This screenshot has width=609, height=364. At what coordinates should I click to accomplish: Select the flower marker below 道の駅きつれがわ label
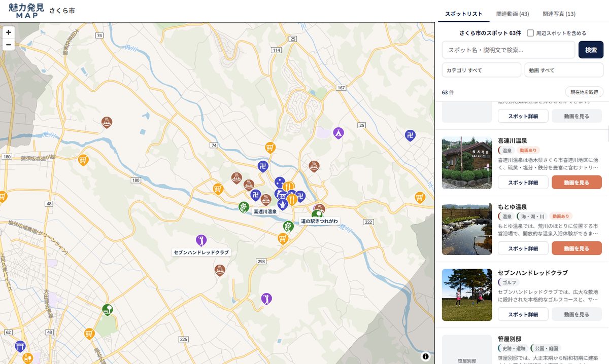[x=288, y=226]
